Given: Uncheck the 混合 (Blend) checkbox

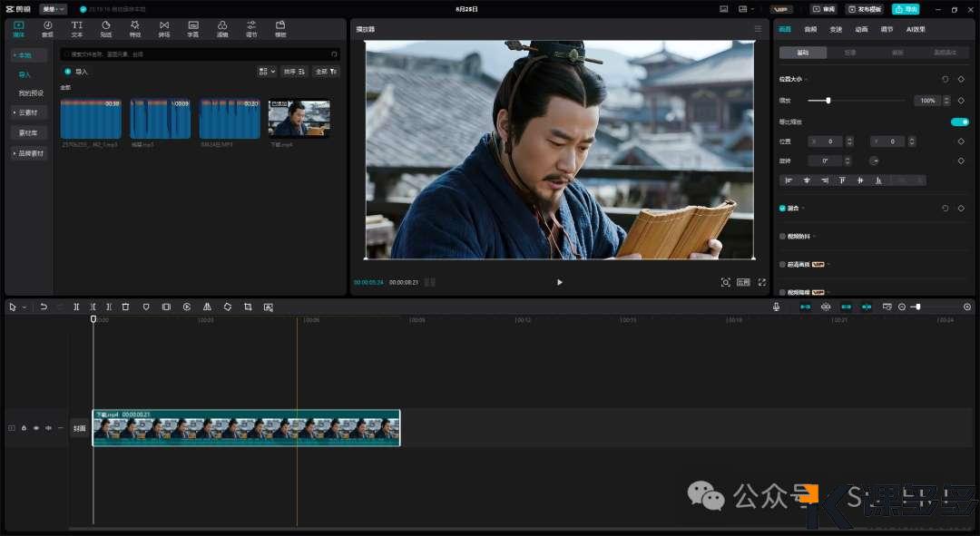Looking at the screenshot, I should (783, 209).
